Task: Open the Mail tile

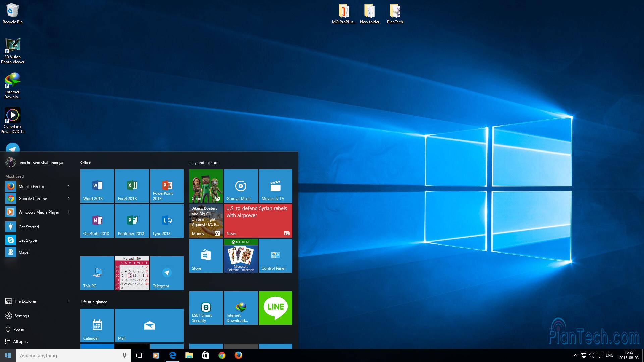Action: [150, 325]
